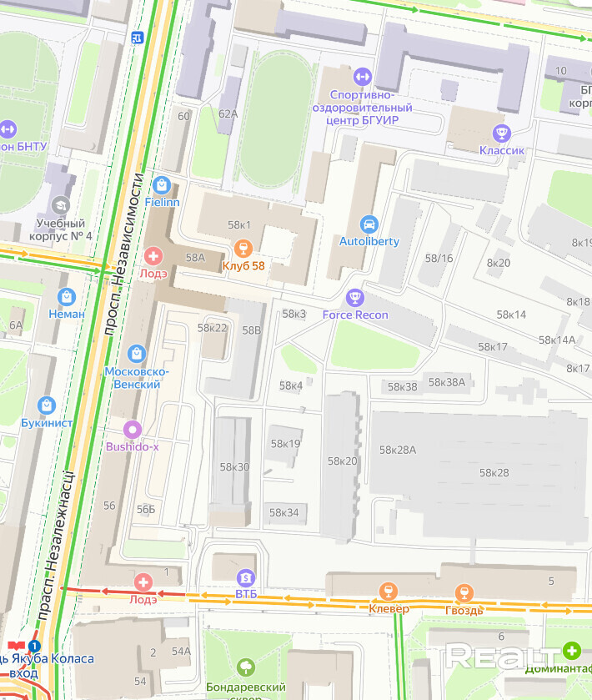Click the Неман shop icon
Image resolution: width=592 pixels, height=700 pixels.
tap(67, 297)
